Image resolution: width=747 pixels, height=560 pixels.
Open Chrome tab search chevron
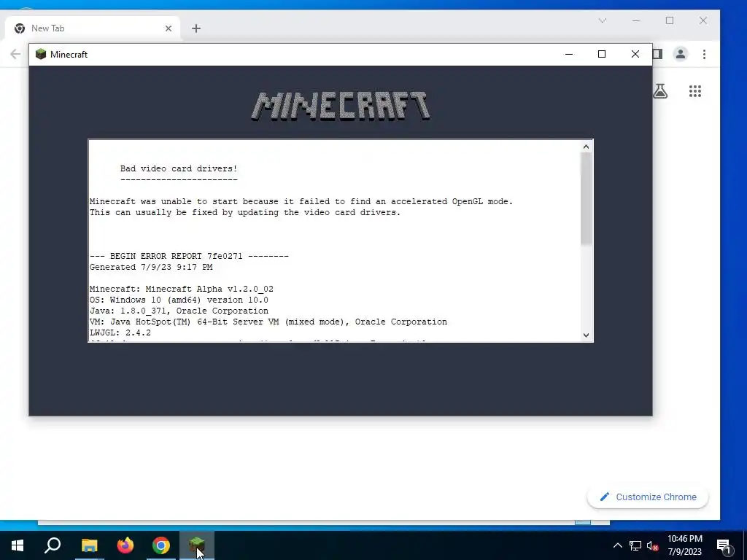pyautogui.click(x=602, y=20)
